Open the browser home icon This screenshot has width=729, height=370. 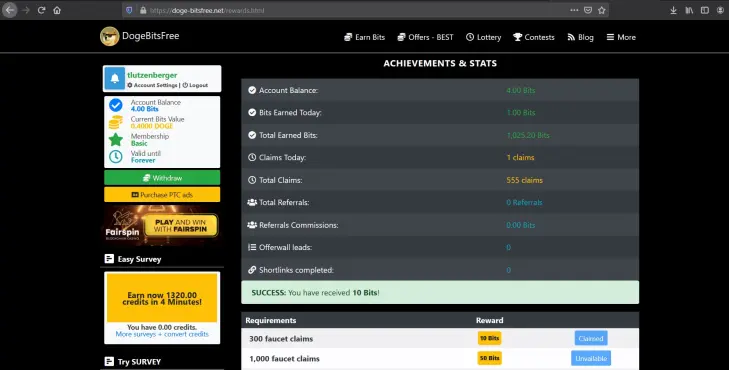point(57,10)
